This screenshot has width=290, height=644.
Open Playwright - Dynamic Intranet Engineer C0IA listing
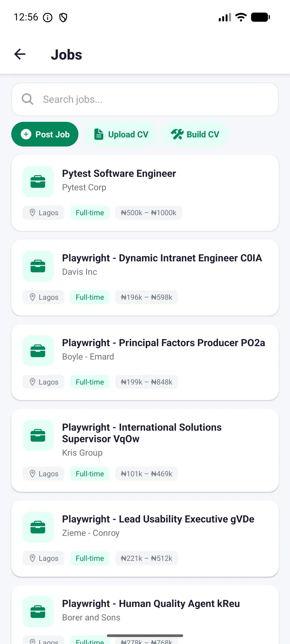tap(145, 277)
